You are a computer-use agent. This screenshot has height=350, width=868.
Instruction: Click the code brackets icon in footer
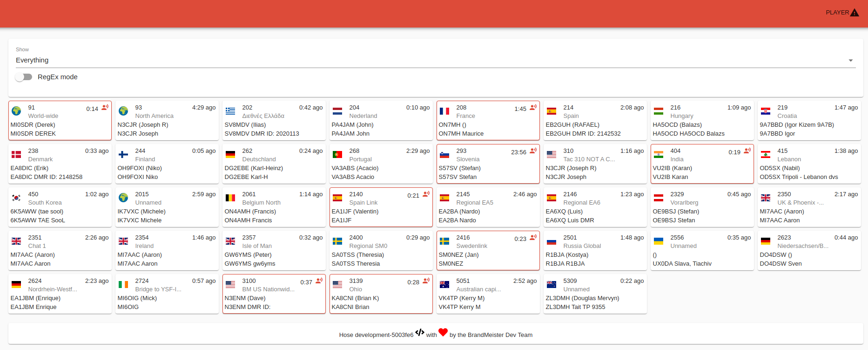[420, 332]
